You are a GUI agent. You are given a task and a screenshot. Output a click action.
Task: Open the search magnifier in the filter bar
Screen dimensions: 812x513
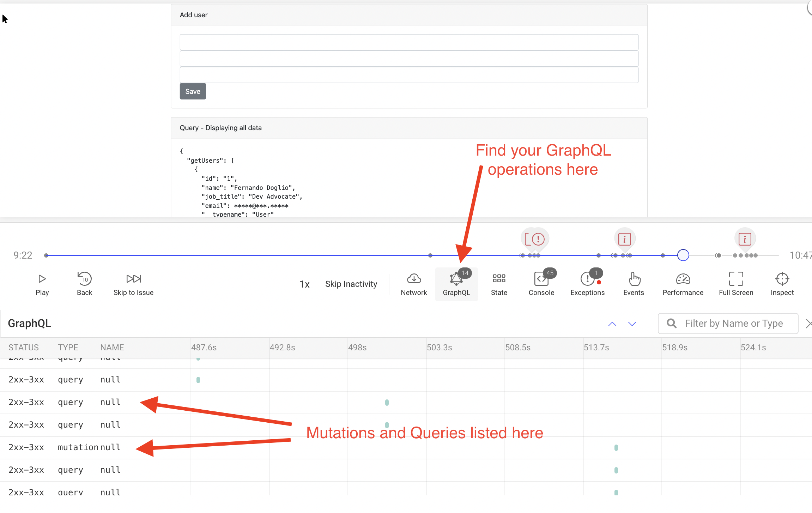(671, 323)
